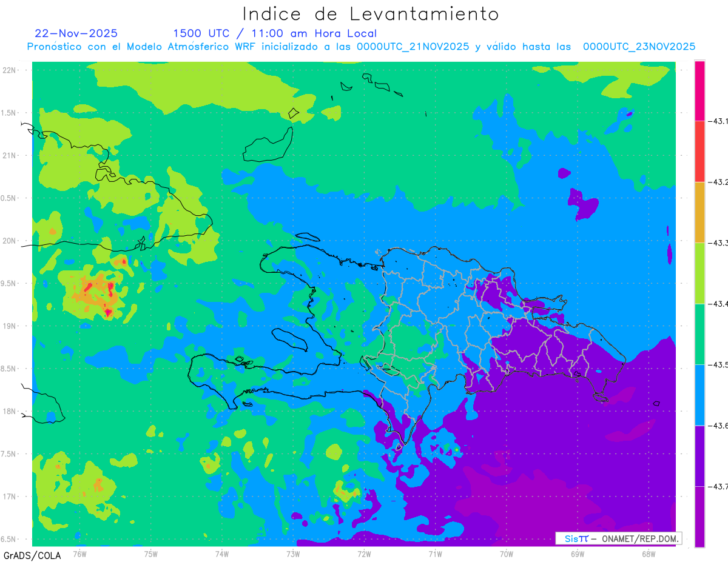
Task: Click the legend value '-43.6'
Action: 718,426
